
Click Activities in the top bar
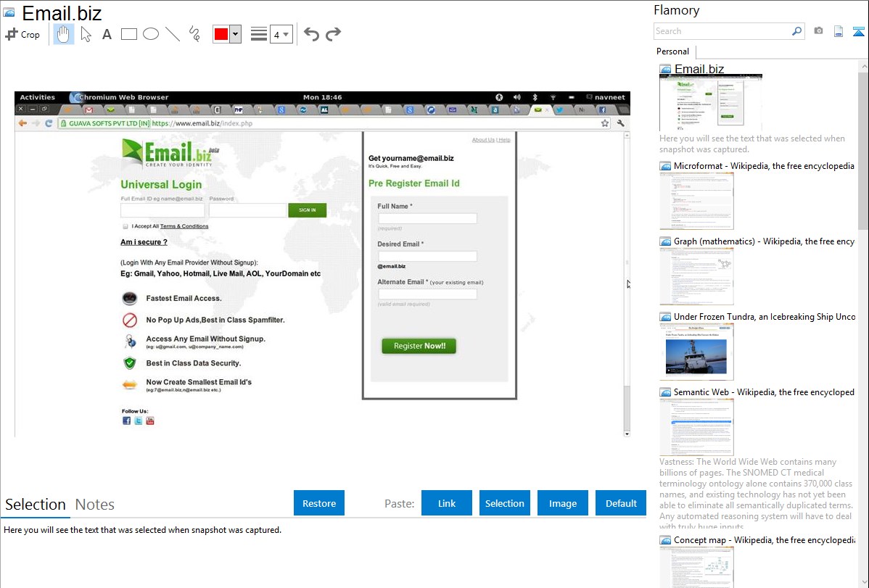tap(37, 97)
